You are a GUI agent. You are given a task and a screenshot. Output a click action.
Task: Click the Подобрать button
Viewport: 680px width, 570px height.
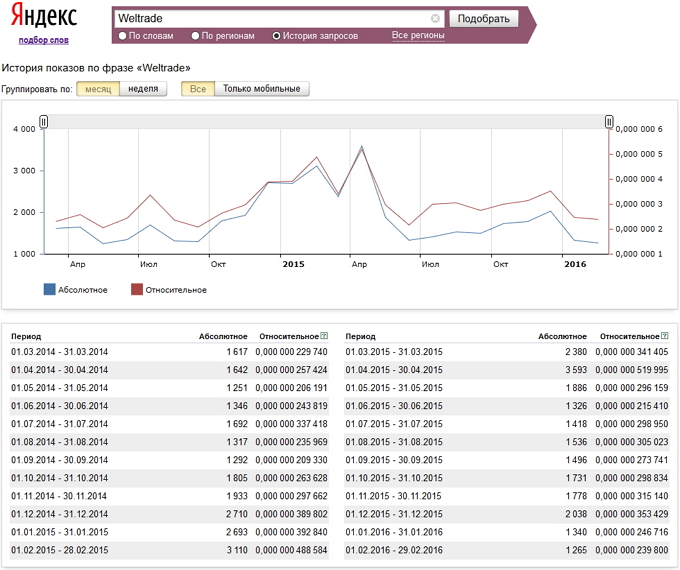click(x=484, y=19)
